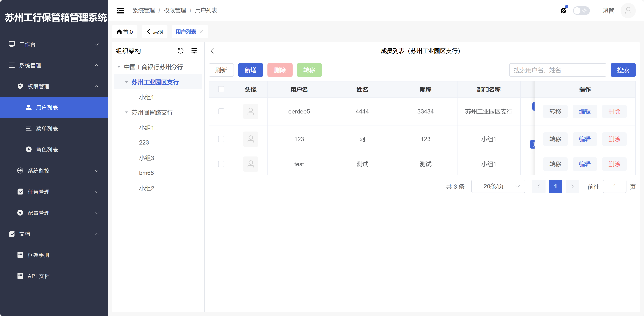Viewport: 644px width, 316px height.
Task: Refresh the organization tree via the refresh icon
Action: [180, 51]
